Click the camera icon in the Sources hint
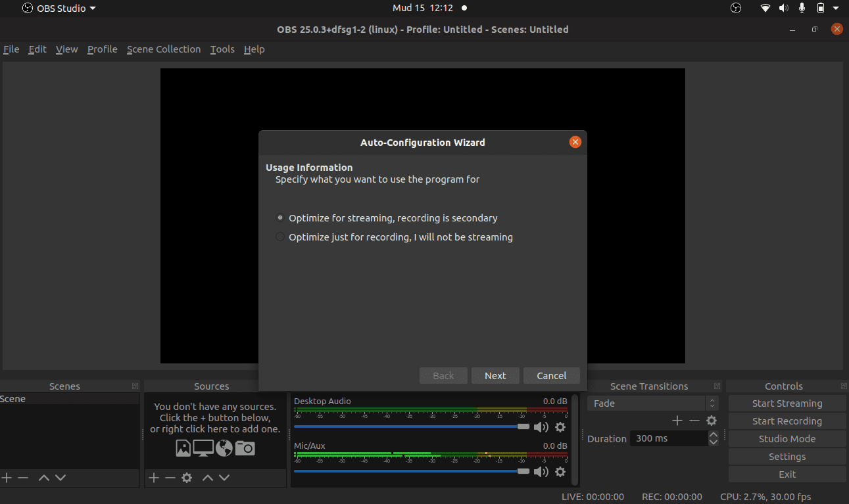 coord(245,448)
